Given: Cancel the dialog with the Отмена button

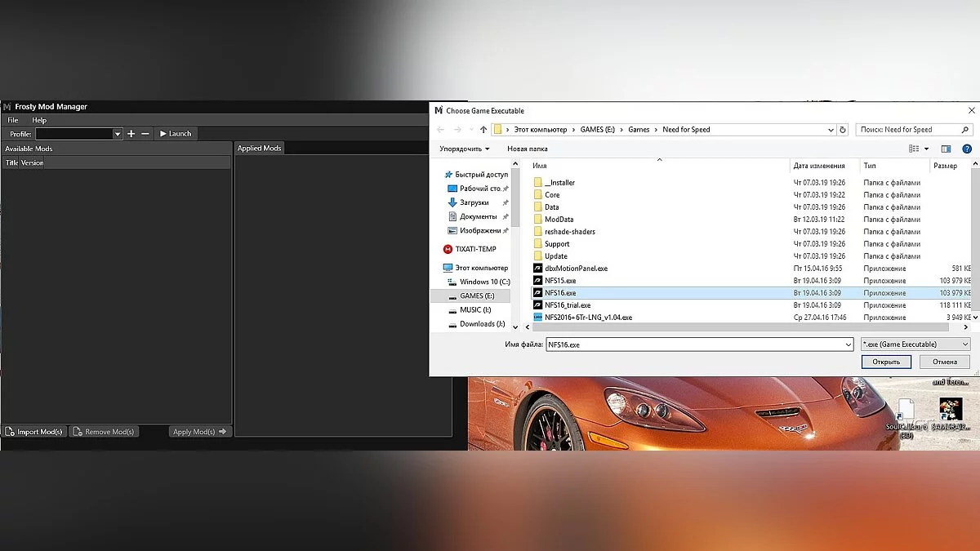Looking at the screenshot, I should pos(944,361).
